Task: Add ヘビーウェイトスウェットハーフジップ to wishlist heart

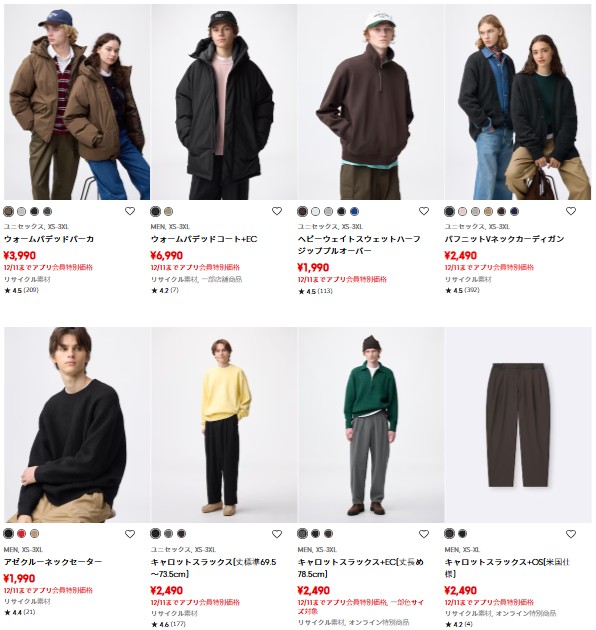Action: pos(424,211)
